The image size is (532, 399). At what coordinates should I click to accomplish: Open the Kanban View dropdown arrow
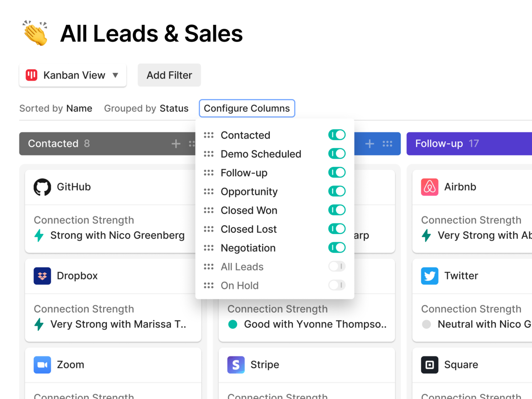(115, 75)
